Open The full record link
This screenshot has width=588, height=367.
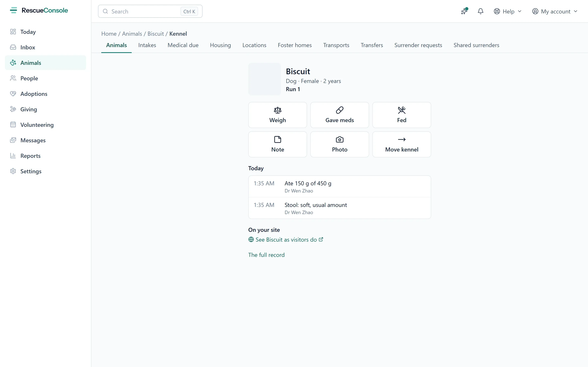tap(266, 255)
